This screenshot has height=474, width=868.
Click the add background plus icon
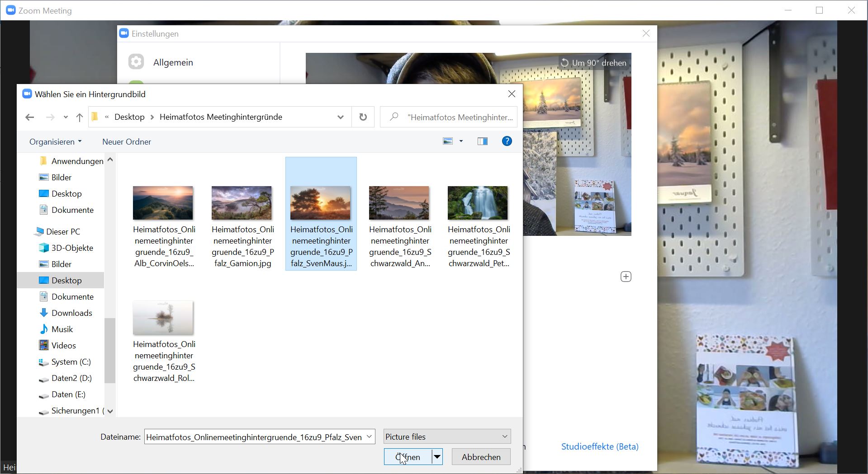pyautogui.click(x=626, y=277)
